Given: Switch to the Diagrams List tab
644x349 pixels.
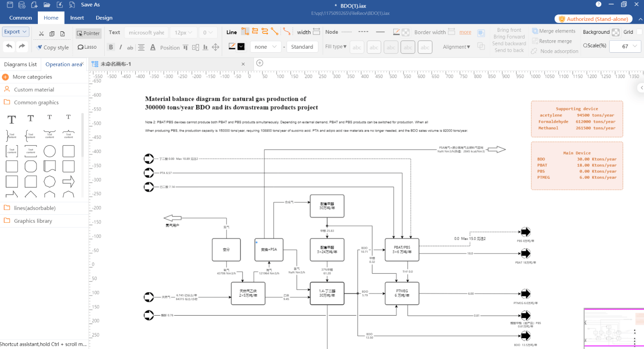Looking at the screenshot, I should pos(20,64).
